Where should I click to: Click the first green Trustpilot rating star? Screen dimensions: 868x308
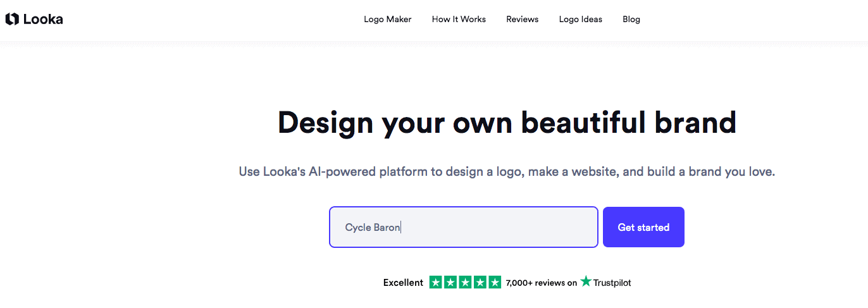[436, 283]
